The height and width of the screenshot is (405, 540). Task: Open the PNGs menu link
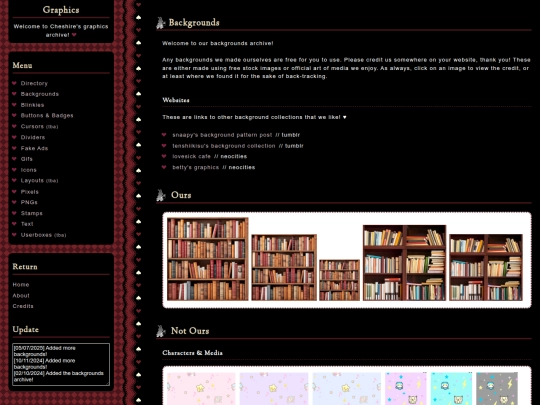tap(29, 202)
